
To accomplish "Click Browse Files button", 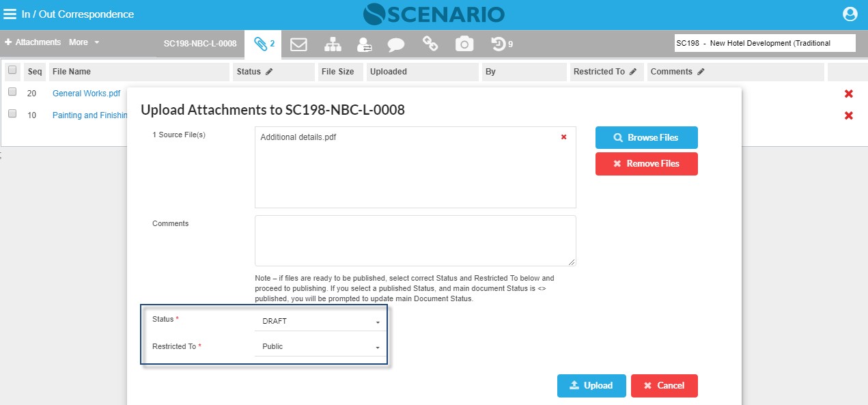I will tap(646, 137).
